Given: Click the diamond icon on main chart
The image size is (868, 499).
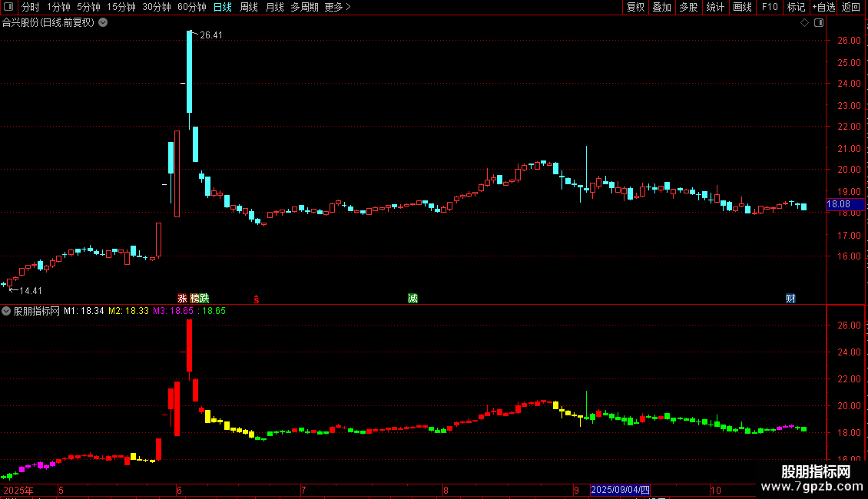Looking at the screenshot, I should [805, 23].
